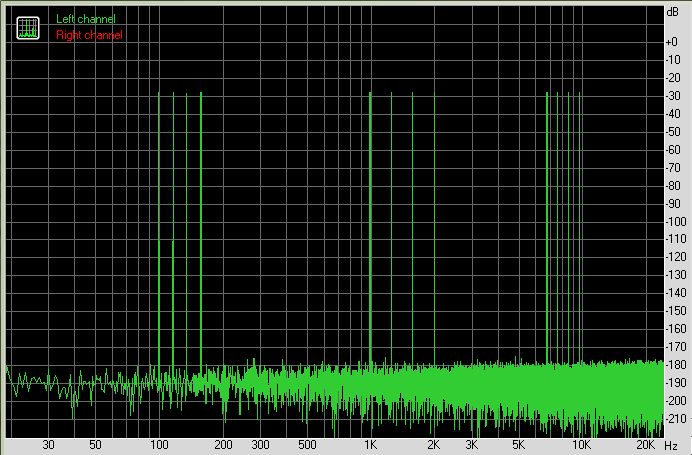Image resolution: width=692 pixels, height=455 pixels.
Task: Click the spectral peak at 100 Hz
Action: pos(159,229)
